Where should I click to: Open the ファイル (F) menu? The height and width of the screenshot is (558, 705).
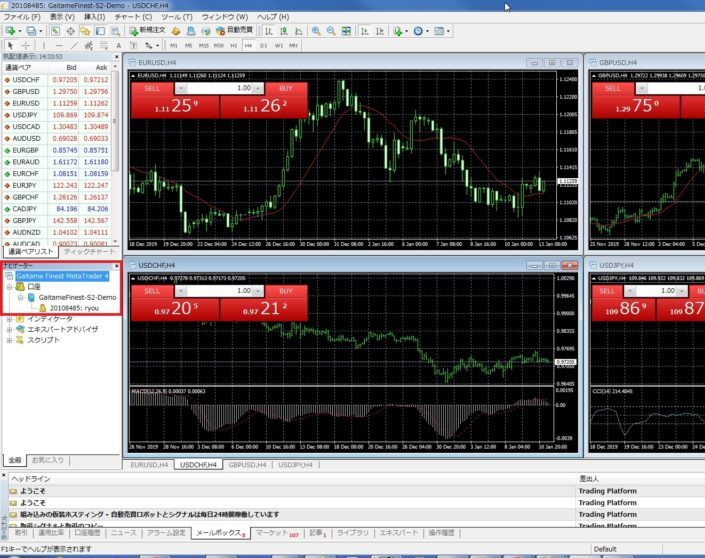pos(22,17)
